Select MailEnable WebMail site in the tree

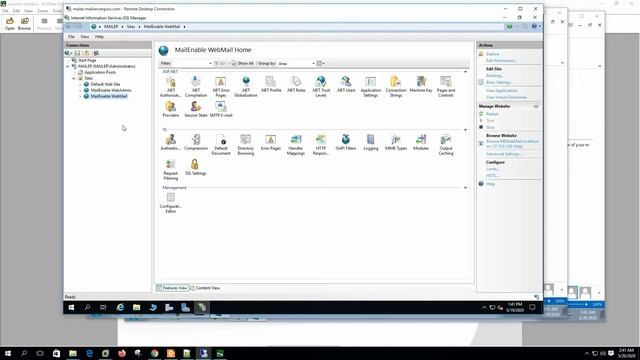(109, 96)
